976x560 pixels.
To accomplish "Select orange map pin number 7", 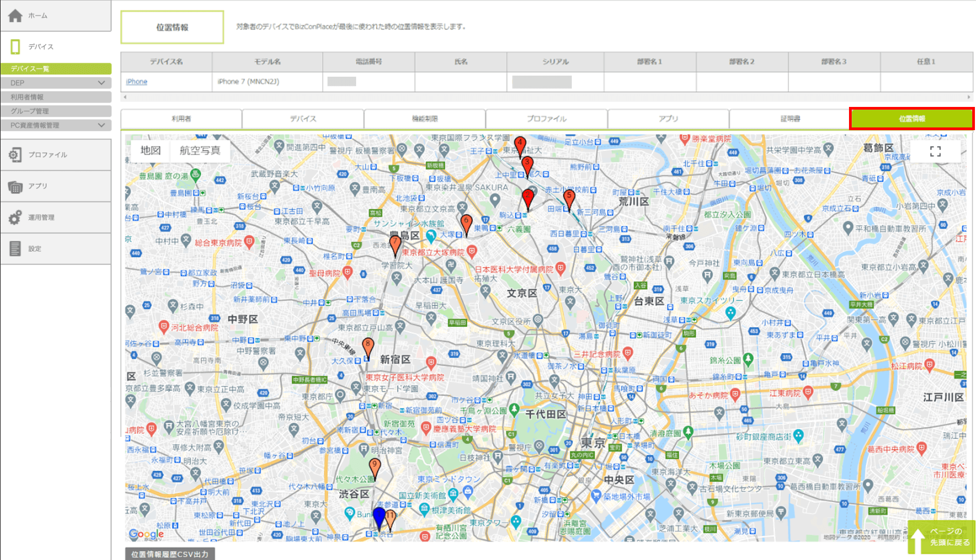I will pyautogui.click(x=395, y=246).
